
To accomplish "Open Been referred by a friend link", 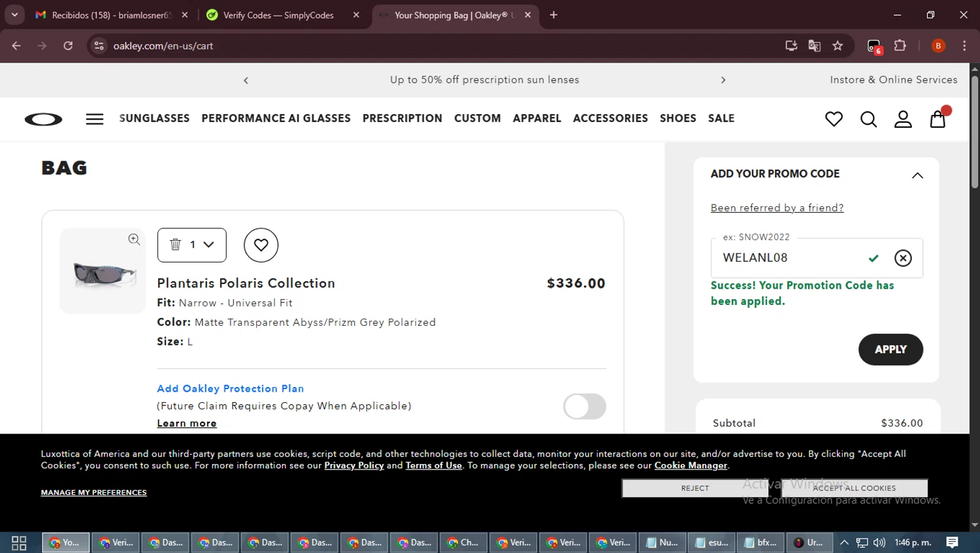I will point(777,208).
